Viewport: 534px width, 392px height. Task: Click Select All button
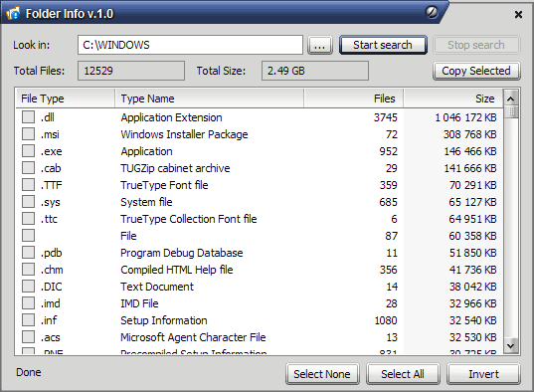[x=403, y=374]
